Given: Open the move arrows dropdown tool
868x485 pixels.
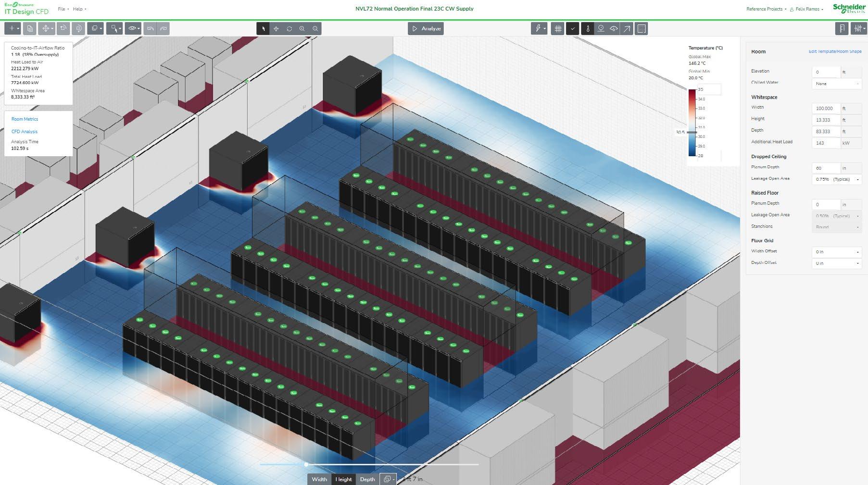Looking at the screenshot, I should click(x=47, y=29).
